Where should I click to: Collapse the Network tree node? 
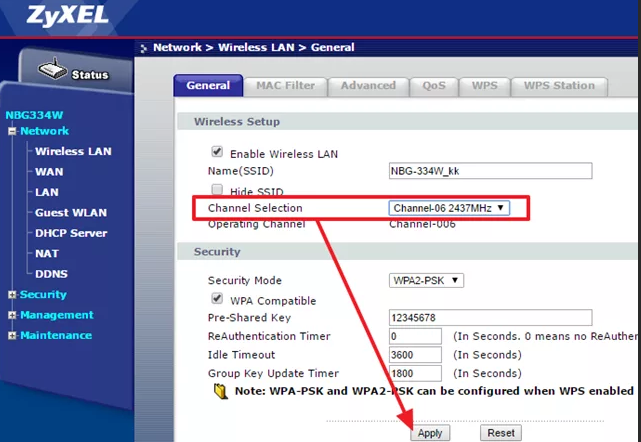pos(12,132)
